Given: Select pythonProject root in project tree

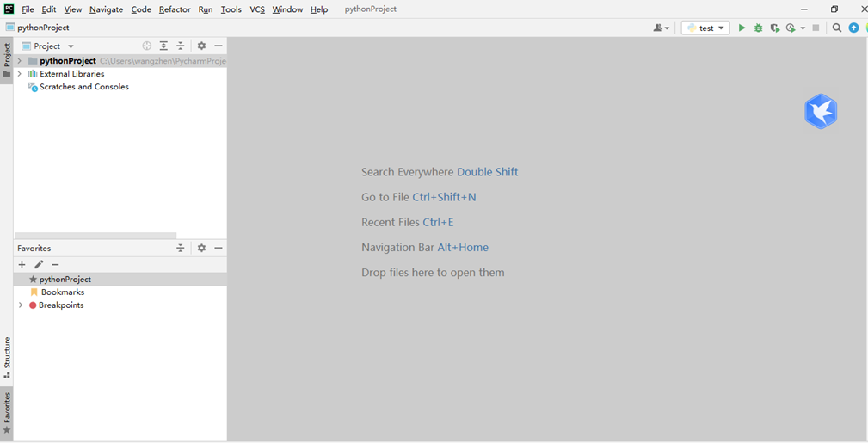Looking at the screenshot, I should point(68,61).
